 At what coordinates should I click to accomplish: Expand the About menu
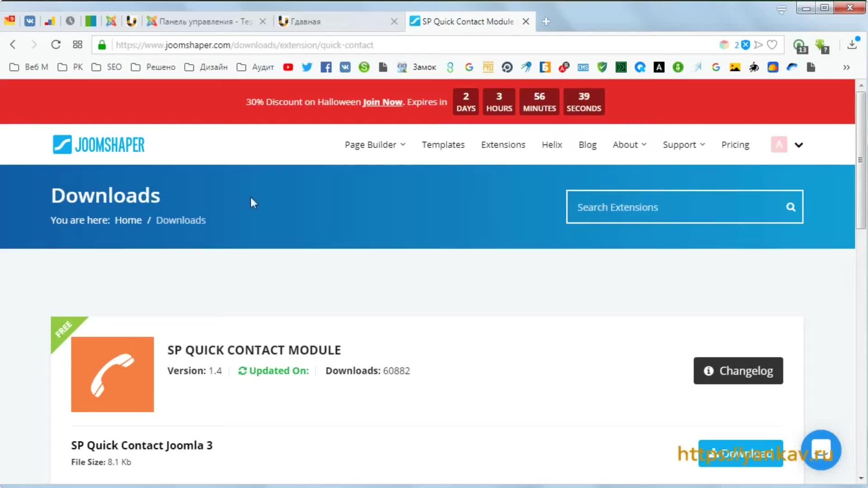pyautogui.click(x=630, y=145)
